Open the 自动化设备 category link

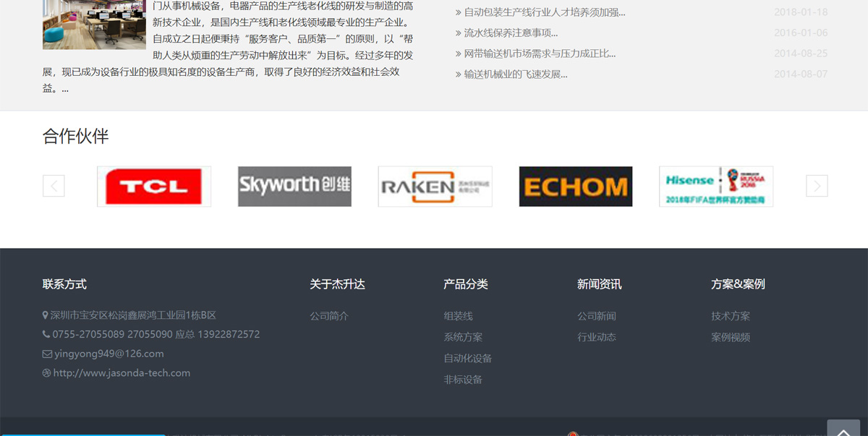(467, 358)
